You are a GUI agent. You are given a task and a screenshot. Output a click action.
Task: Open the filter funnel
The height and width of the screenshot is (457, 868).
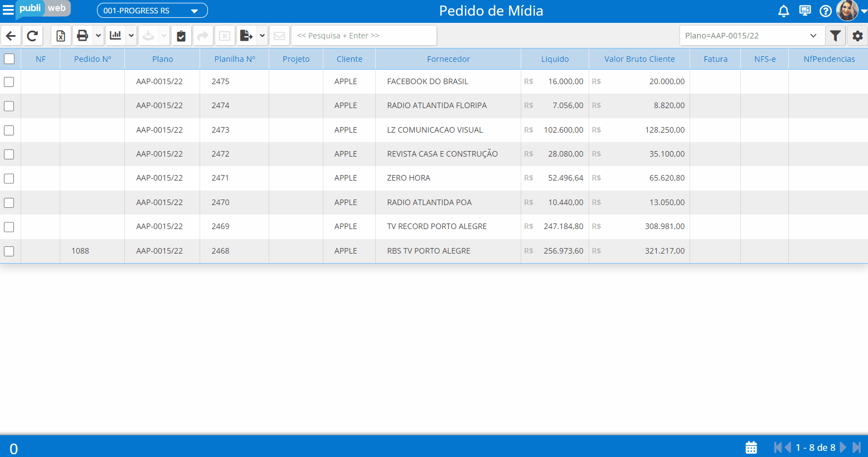[x=835, y=36]
